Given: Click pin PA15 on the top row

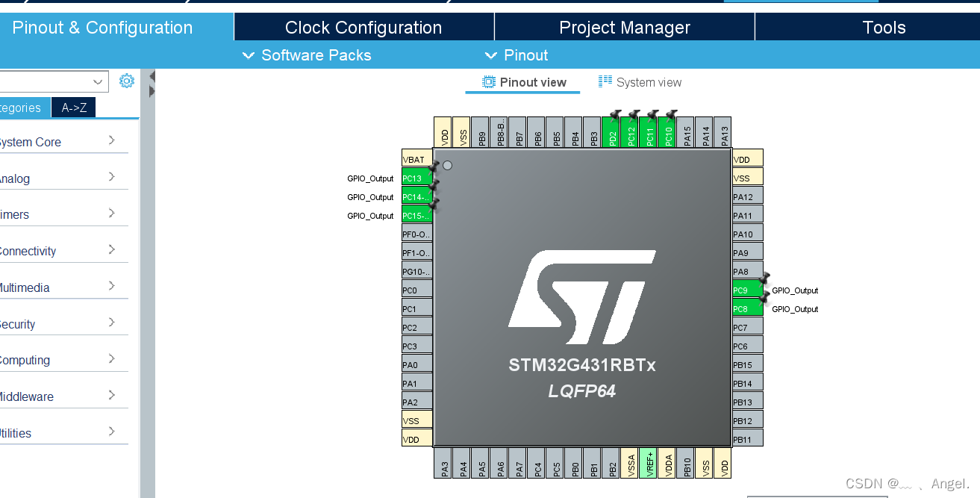Looking at the screenshot, I should pyautogui.click(x=686, y=132).
